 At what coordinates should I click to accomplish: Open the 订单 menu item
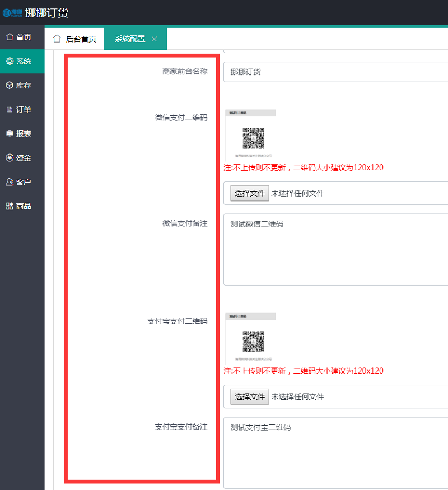[x=22, y=109]
